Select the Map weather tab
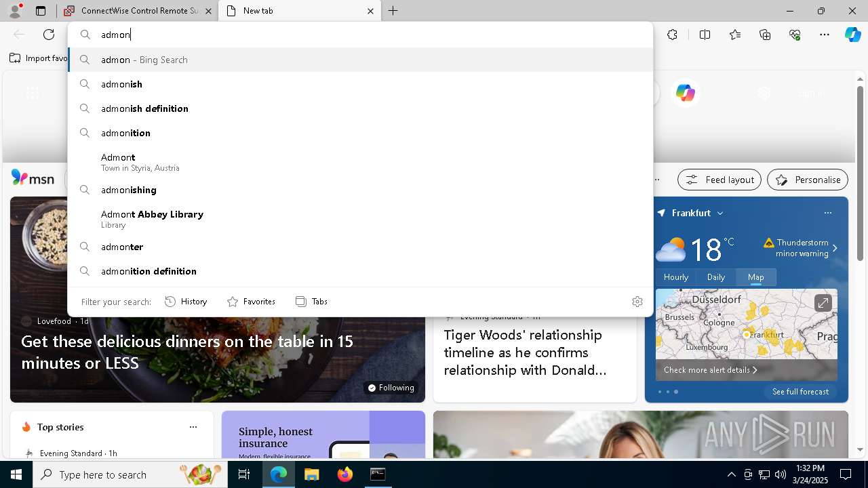This screenshot has width=868, height=488. (756, 277)
